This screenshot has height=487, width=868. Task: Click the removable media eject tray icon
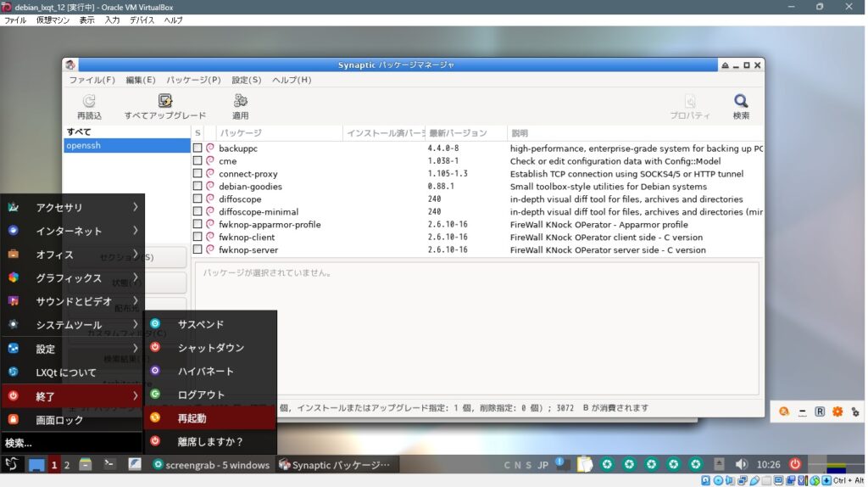719,464
